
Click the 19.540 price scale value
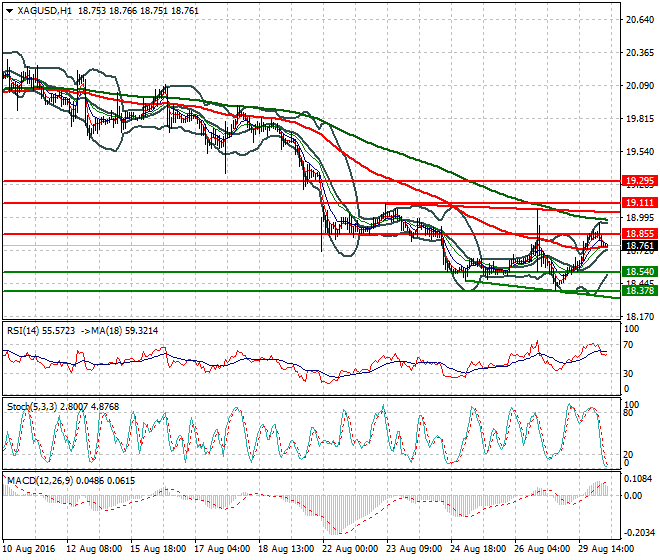click(640, 152)
